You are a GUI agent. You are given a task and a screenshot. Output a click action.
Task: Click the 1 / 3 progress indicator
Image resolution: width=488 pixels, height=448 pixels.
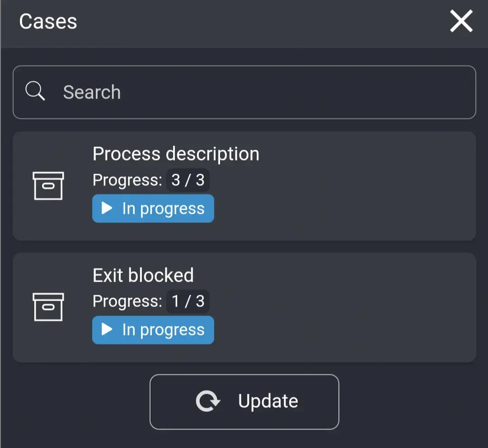pyautogui.click(x=188, y=301)
